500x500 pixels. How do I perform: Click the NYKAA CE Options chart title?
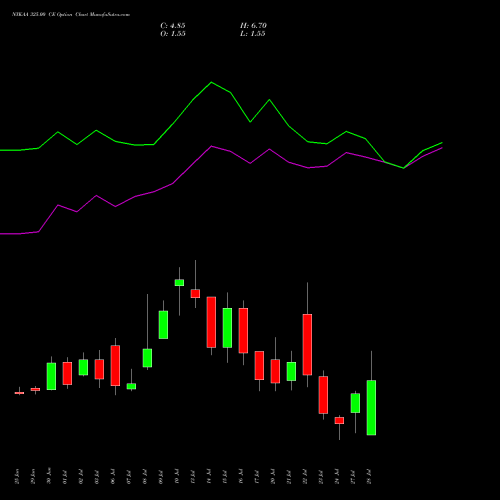71,14
